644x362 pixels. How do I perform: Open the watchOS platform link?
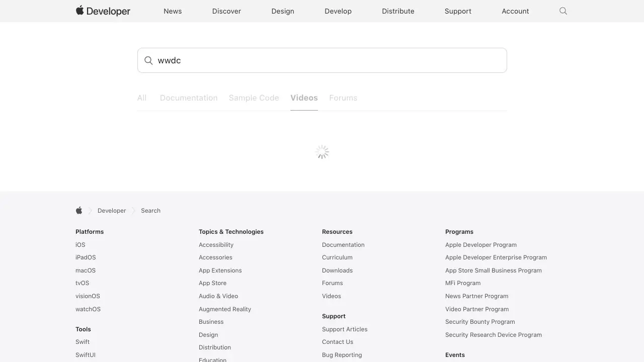(88, 309)
